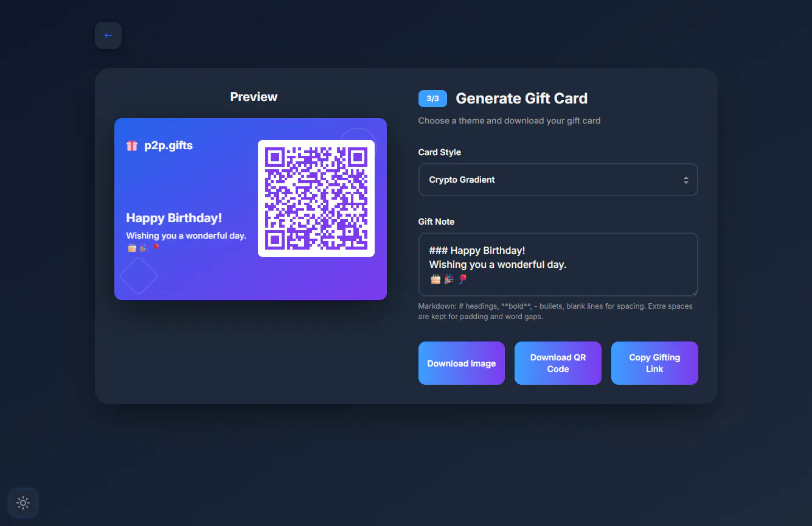Open the Card Style dropdown

[558, 180]
